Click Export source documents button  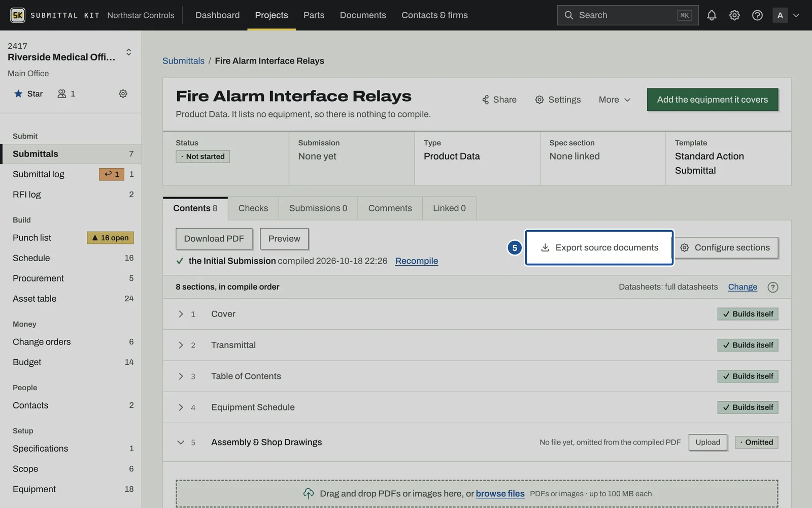(x=599, y=247)
